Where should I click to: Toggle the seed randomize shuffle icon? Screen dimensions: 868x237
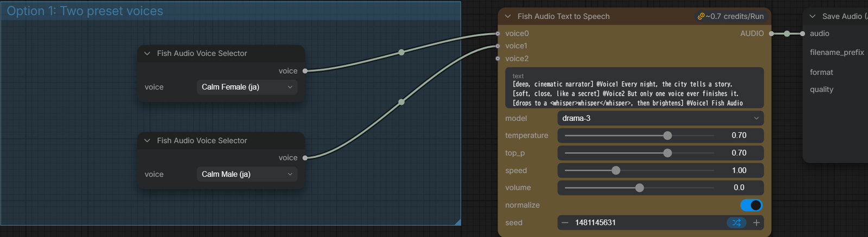(x=736, y=222)
